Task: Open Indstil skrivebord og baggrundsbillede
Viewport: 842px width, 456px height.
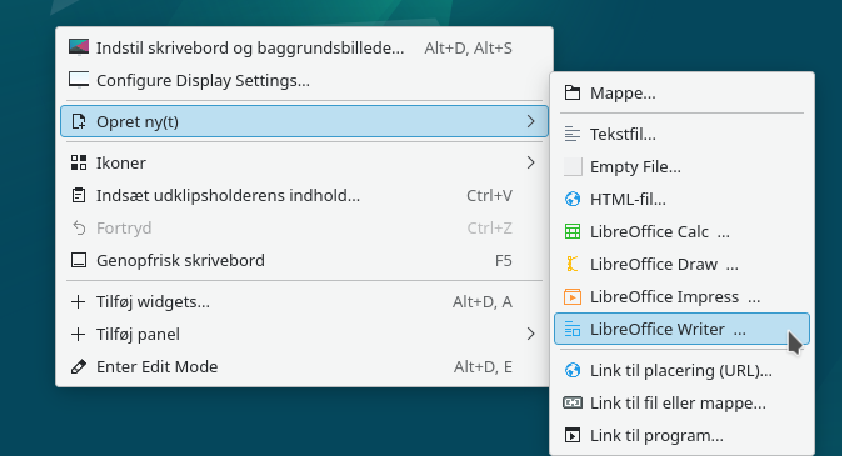Action: [304, 48]
